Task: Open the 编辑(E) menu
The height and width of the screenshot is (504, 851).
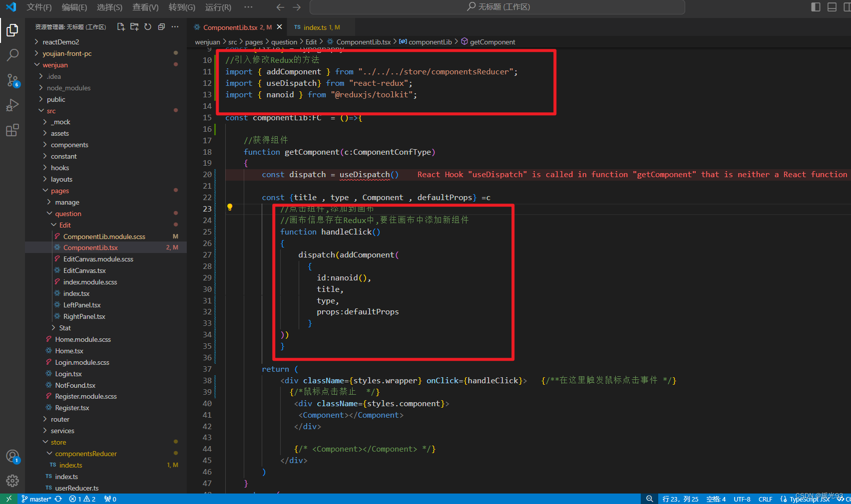Action: pyautogui.click(x=74, y=7)
